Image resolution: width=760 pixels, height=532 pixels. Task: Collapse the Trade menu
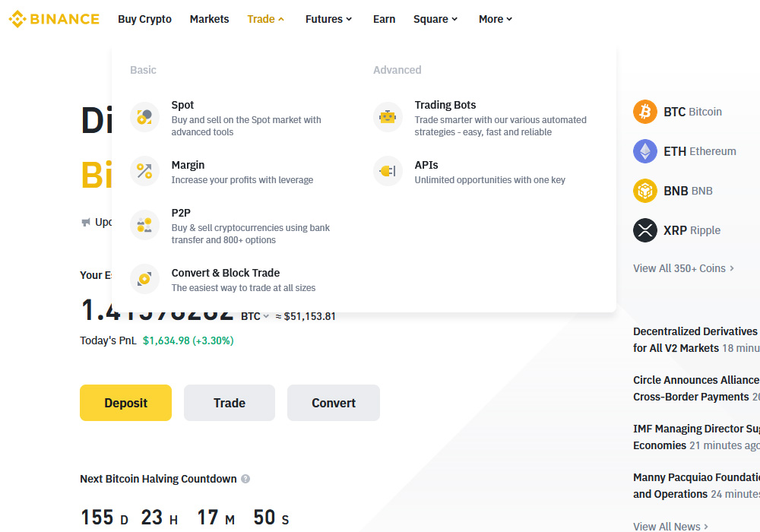point(265,19)
